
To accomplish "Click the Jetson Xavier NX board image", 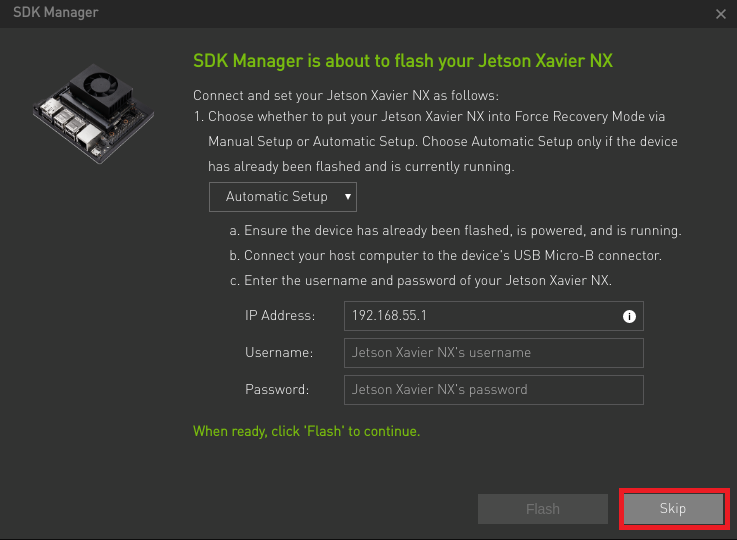I will 94,113.
